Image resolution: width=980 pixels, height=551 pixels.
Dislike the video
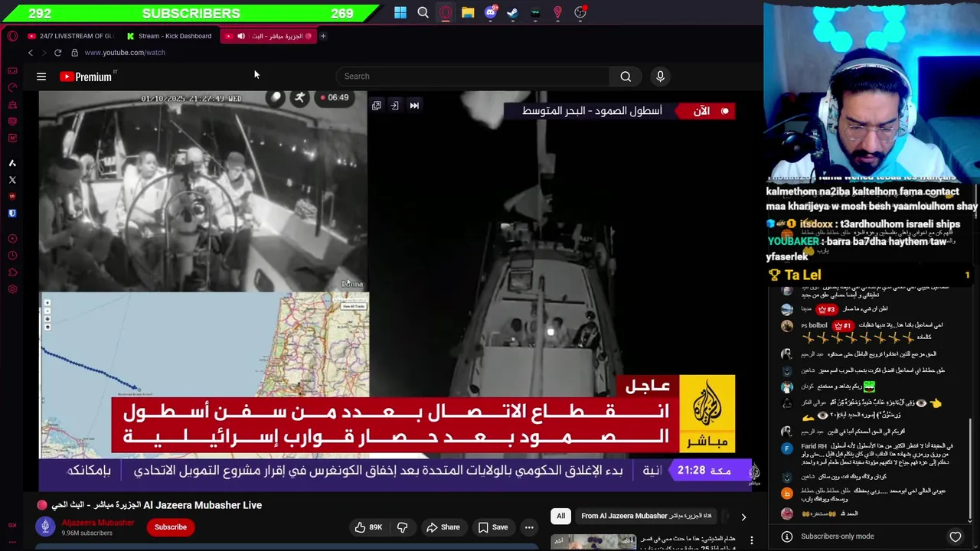pos(402,527)
